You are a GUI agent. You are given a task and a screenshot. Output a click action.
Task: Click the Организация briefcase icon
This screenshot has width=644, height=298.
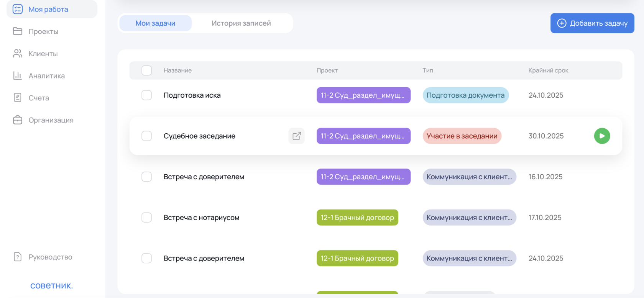[18, 120]
